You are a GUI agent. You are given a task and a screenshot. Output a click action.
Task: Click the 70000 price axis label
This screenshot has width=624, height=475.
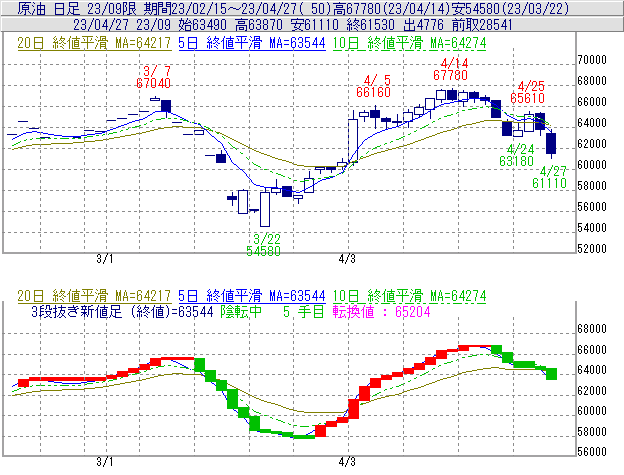(x=592, y=60)
